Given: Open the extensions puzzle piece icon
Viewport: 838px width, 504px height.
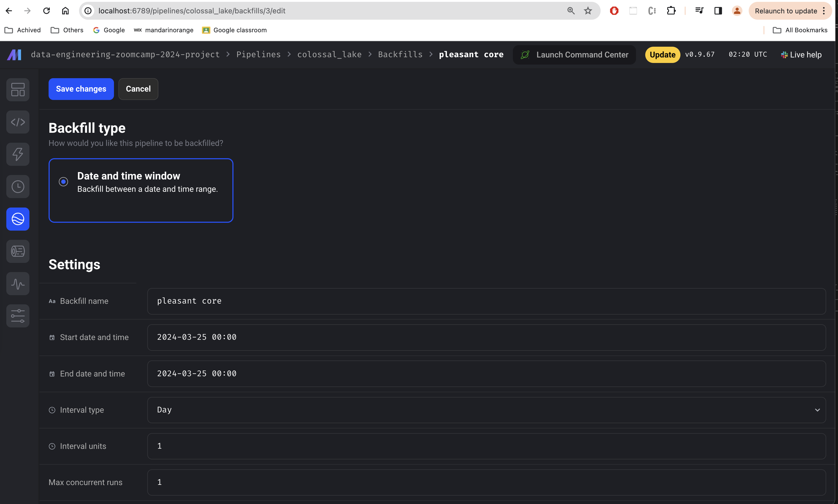Looking at the screenshot, I should click(671, 11).
